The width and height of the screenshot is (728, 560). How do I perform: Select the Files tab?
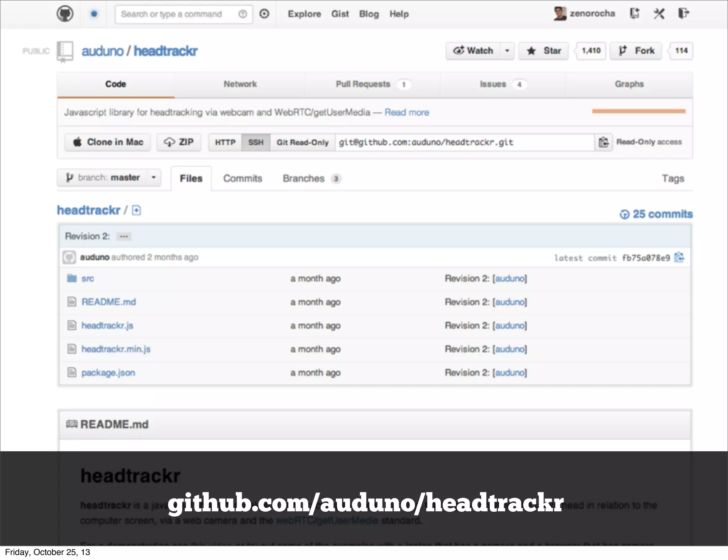click(x=191, y=178)
